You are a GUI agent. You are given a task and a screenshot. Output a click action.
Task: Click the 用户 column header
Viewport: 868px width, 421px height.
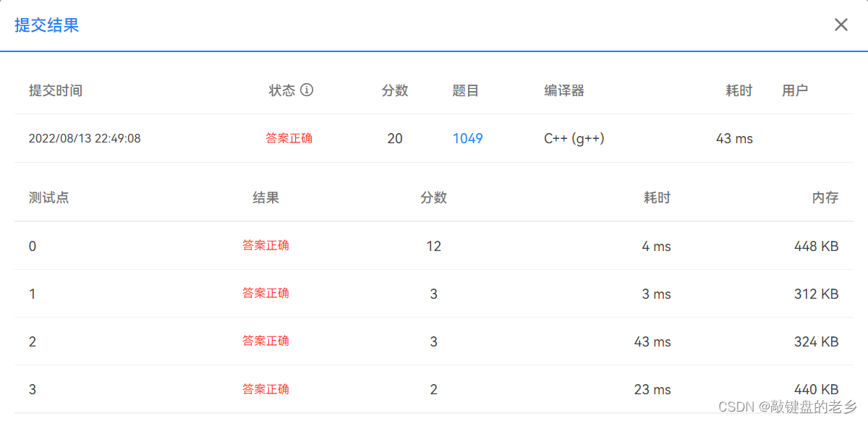[795, 90]
